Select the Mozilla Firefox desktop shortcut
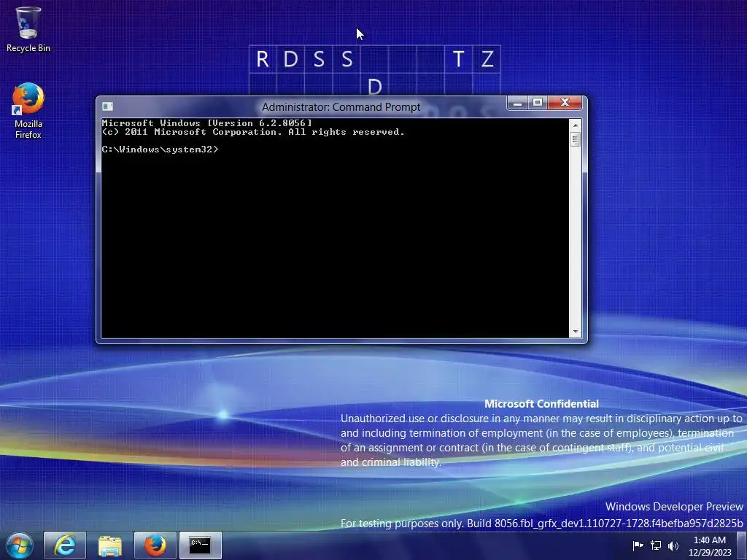 pyautogui.click(x=28, y=111)
